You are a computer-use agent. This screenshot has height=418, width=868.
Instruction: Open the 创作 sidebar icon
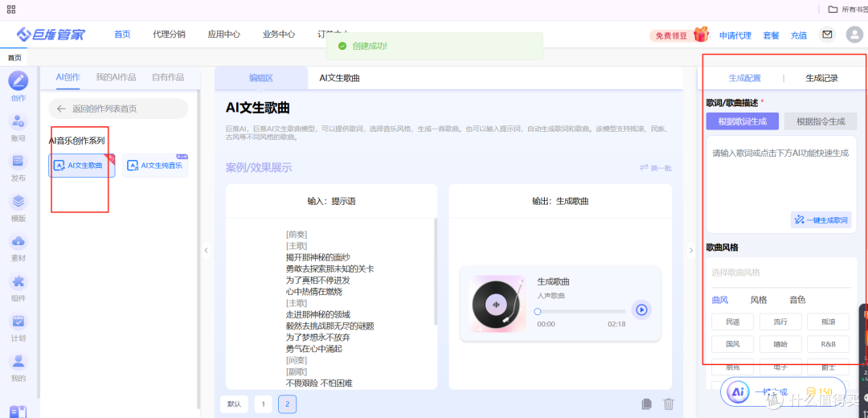click(18, 81)
